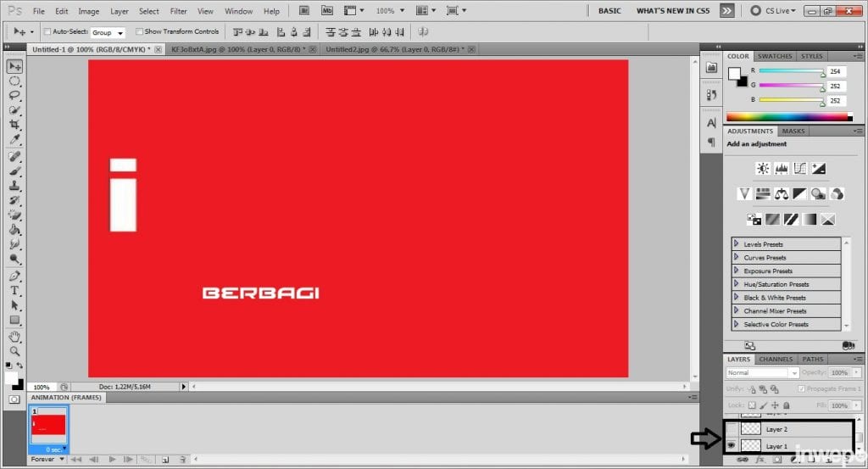Open the Filter menu
Image resolution: width=868 pixels, height=469 pixels.
pos(178,11)
